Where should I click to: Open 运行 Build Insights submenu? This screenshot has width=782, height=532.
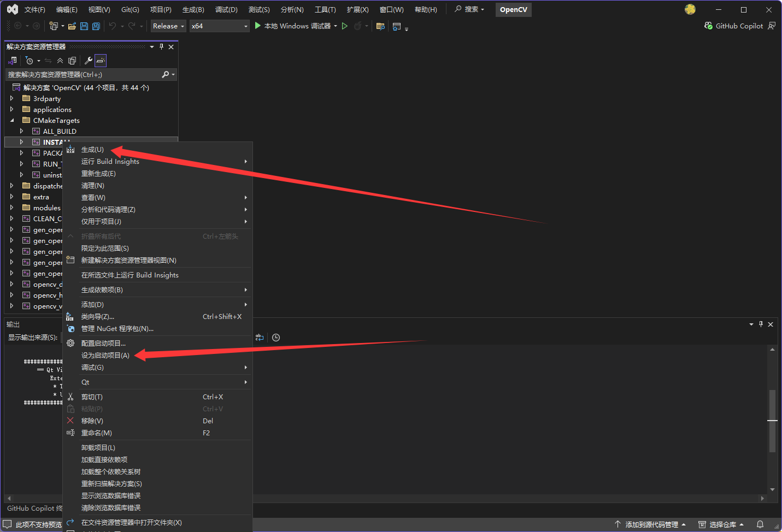click(157, 162)
